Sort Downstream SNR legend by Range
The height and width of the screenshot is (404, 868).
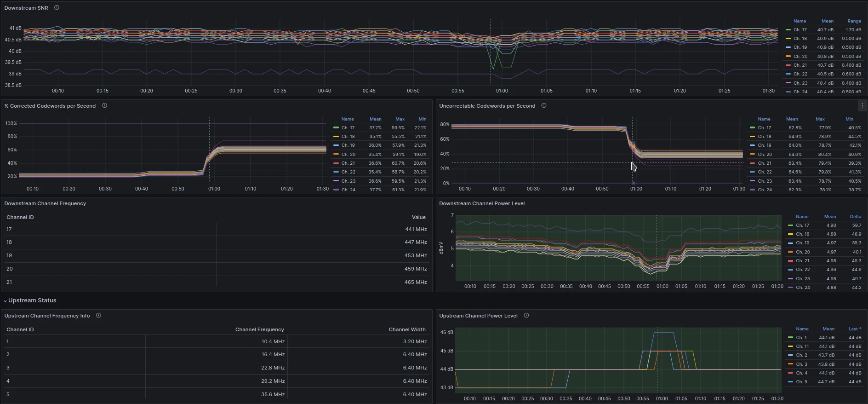tap(854, 21)
